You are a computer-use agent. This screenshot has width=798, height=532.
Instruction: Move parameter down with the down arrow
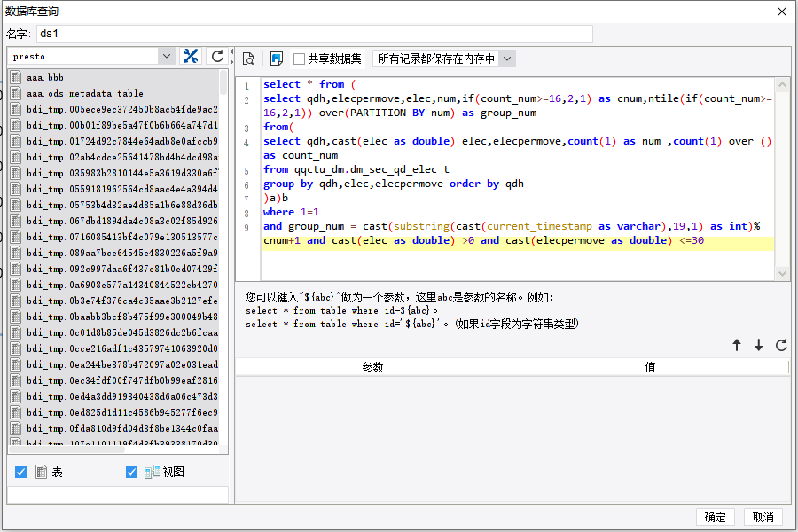[758, 345]
